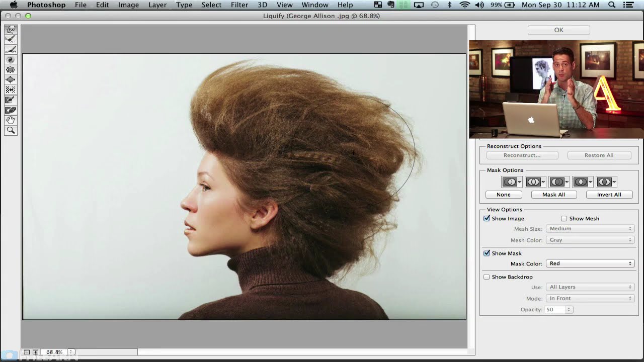Viewport: 644px width, 362px height.
Task: Select the Twirl Clockwise tool
Action: click(11, 60)
